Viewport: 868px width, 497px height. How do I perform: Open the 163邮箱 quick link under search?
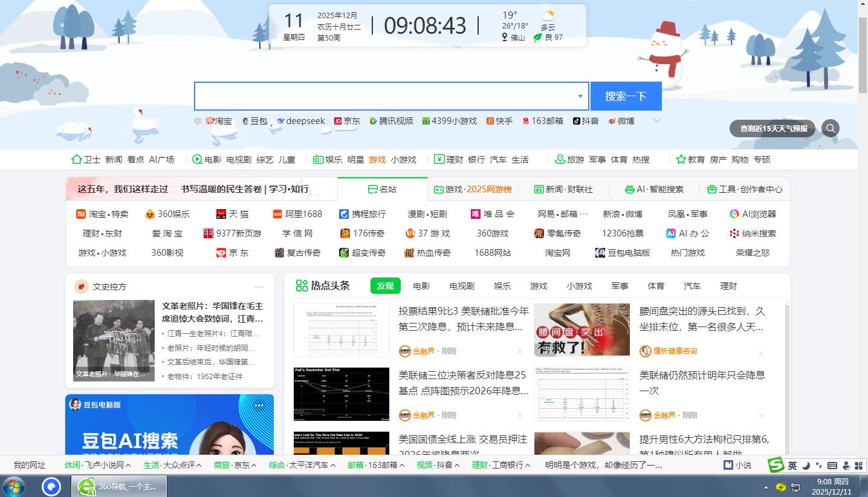(543, 121)
